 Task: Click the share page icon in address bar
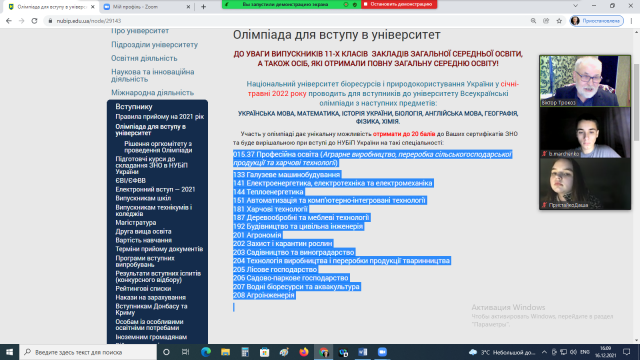tap(546, 21)
